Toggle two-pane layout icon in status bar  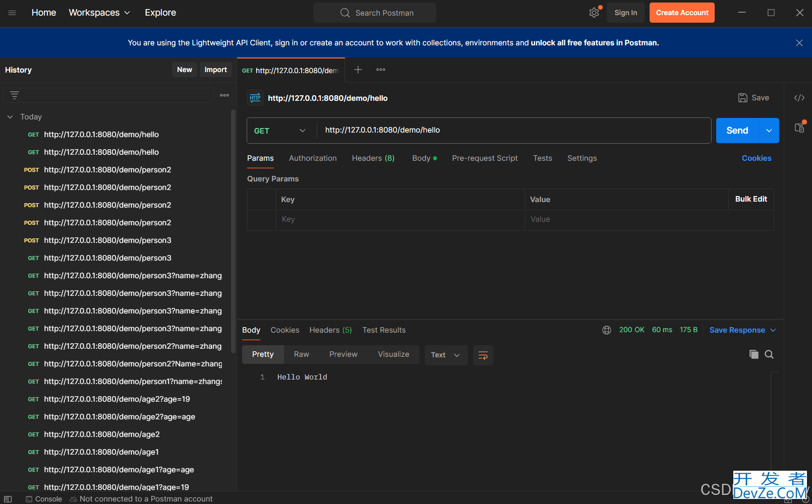(x=8, y=499)
